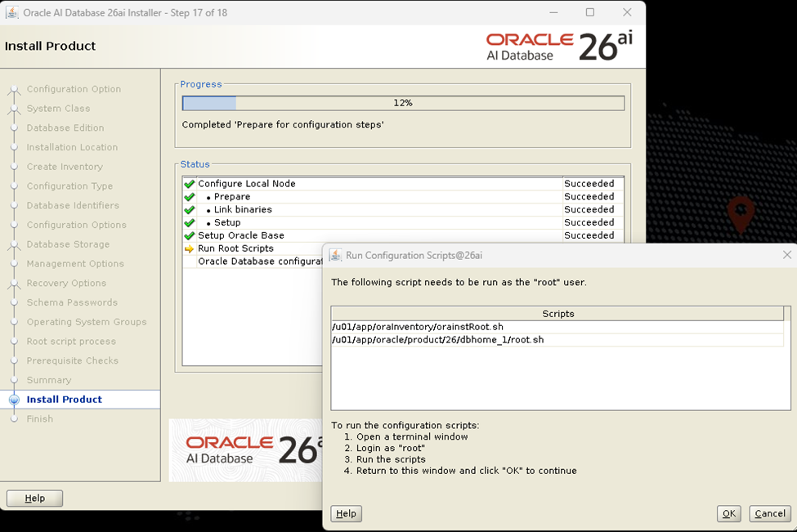797x532 pixels.
Task: Click Configure Local Node status row
Action: coord(403,183)
